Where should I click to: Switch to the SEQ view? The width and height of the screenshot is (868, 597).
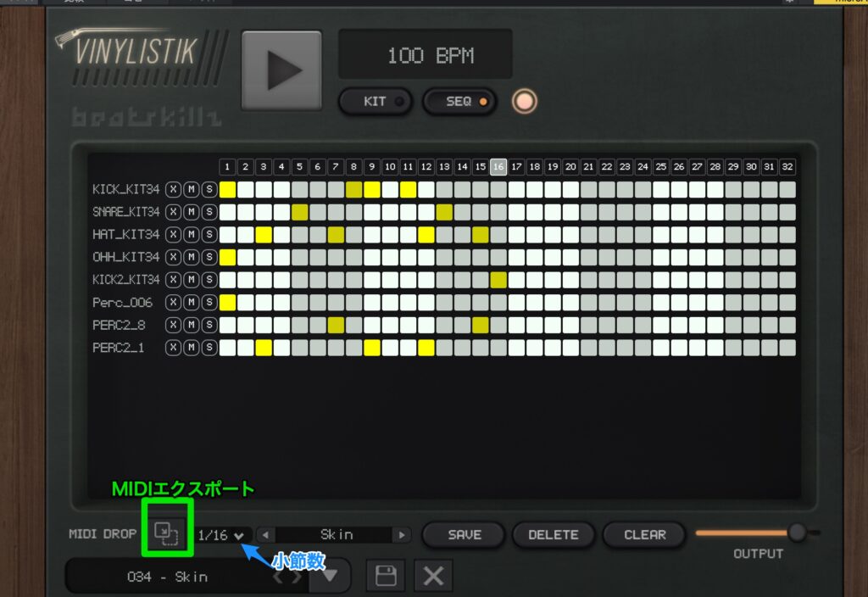point(459,102)
